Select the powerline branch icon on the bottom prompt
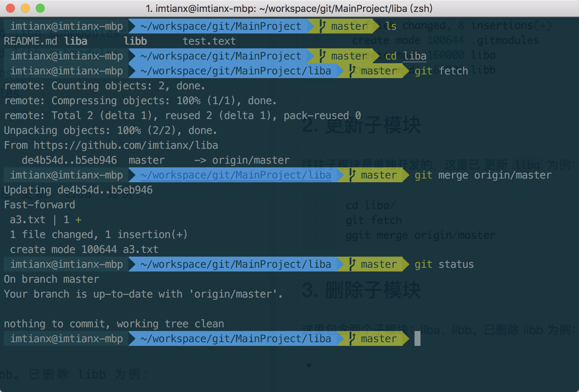The width and height of the screenshot is (579, 392). (x=353, y=338)
